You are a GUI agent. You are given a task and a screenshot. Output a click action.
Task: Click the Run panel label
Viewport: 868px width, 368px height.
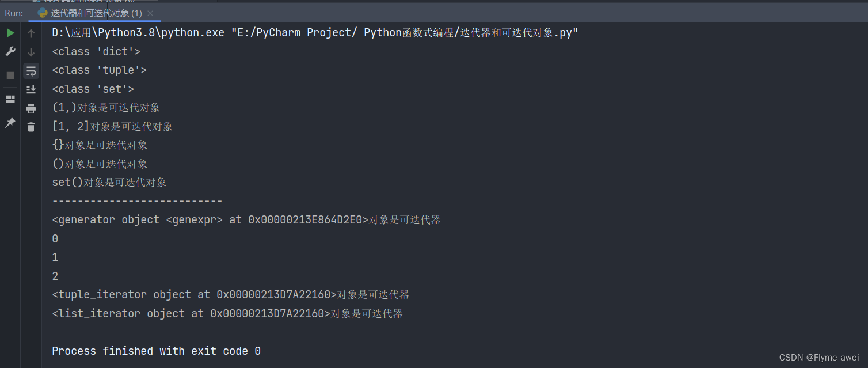click(14, 13)
